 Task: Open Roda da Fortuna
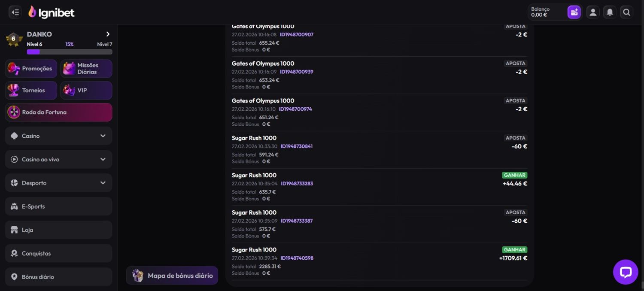pos(58,112)
